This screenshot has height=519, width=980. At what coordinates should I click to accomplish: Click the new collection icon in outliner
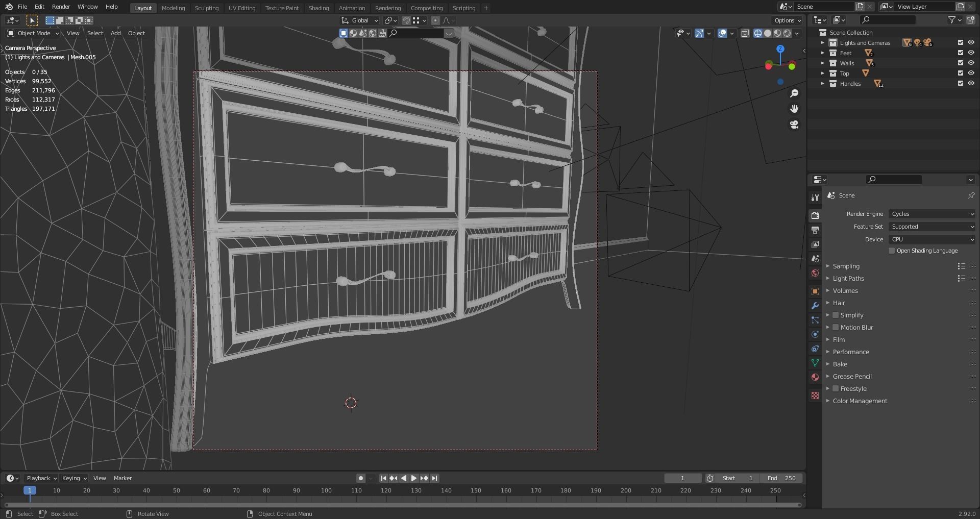point(971,20)
